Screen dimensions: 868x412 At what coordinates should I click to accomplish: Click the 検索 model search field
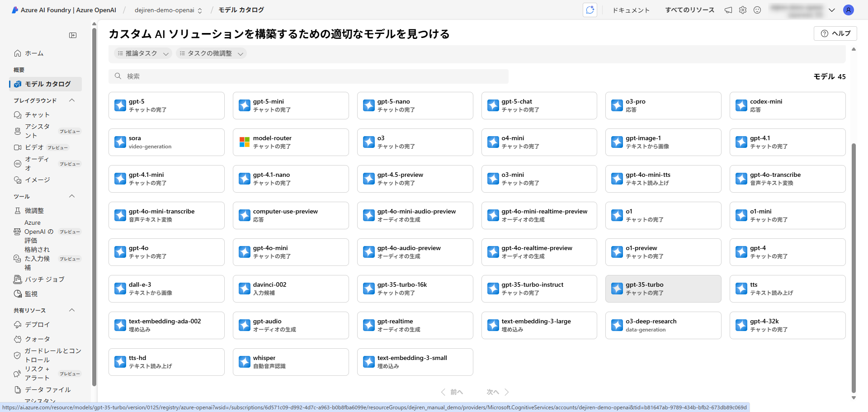point(308,76)
